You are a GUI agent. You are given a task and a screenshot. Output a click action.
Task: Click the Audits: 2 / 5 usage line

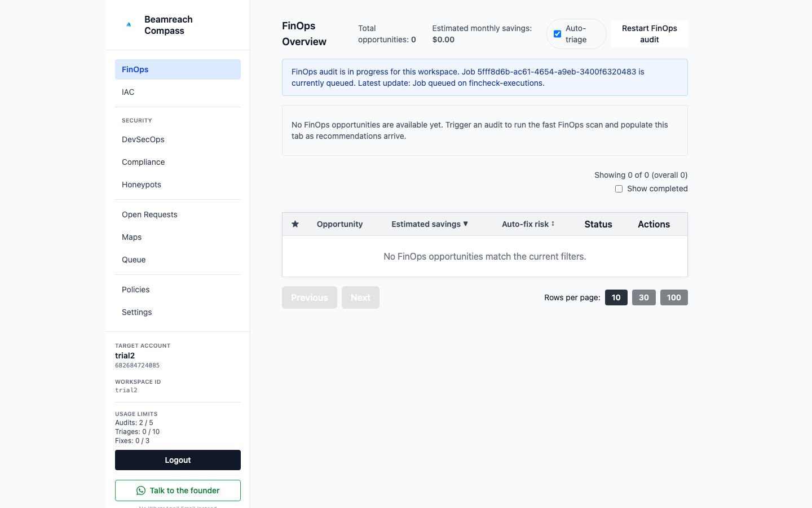point(134,423)
